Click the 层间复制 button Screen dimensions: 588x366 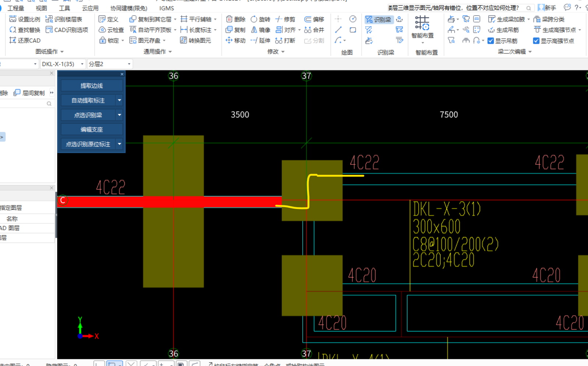click(x=29, y=93)
